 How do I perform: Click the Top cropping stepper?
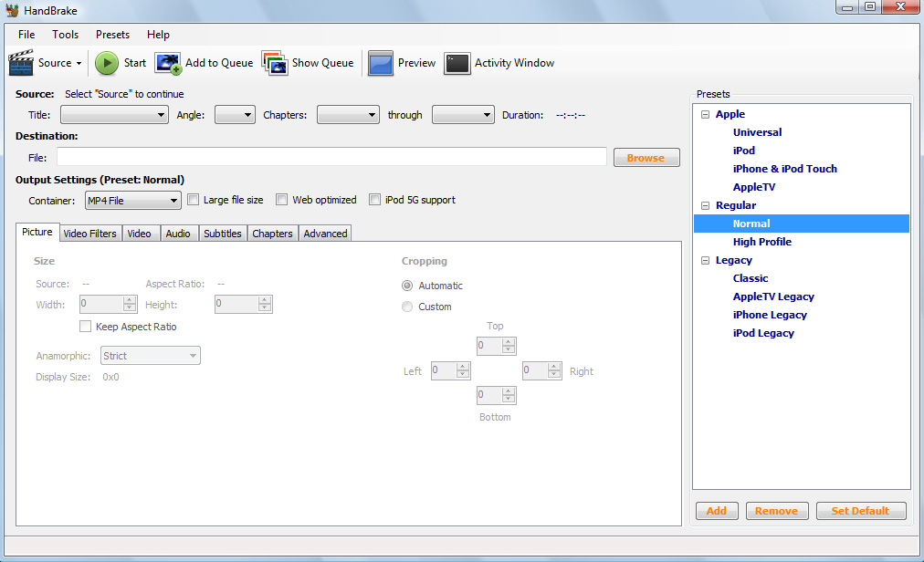[x=496, y=346]
